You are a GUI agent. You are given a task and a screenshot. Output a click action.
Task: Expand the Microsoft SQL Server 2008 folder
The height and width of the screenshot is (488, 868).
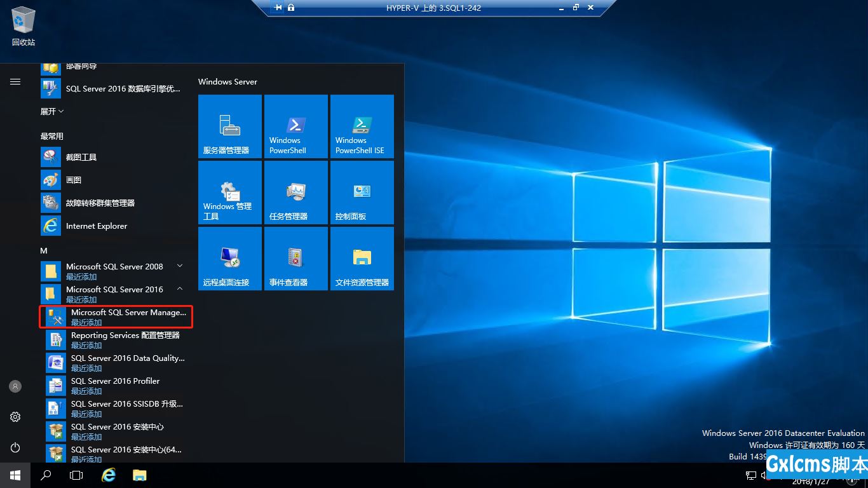click(x=114, y=271)
